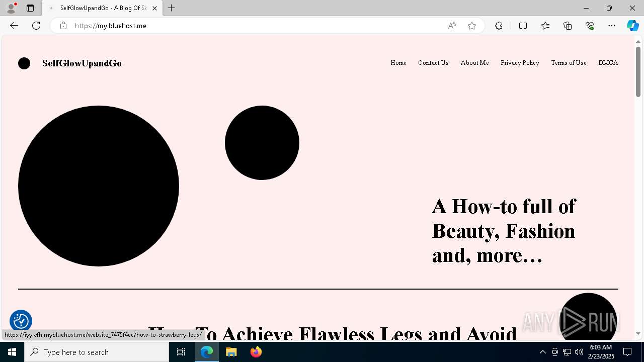This screenshot has width=644, height=362.
Task: Toggle the split screen view
Action: click(x=523, y=26)
